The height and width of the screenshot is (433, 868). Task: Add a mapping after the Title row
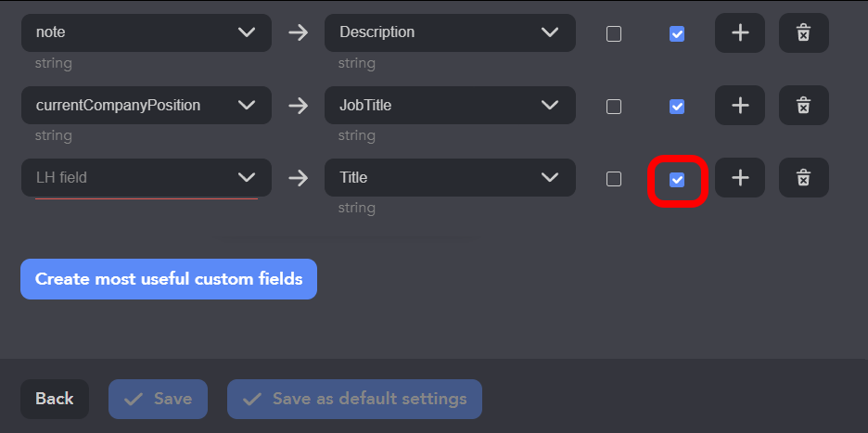(x=739, y=178)
